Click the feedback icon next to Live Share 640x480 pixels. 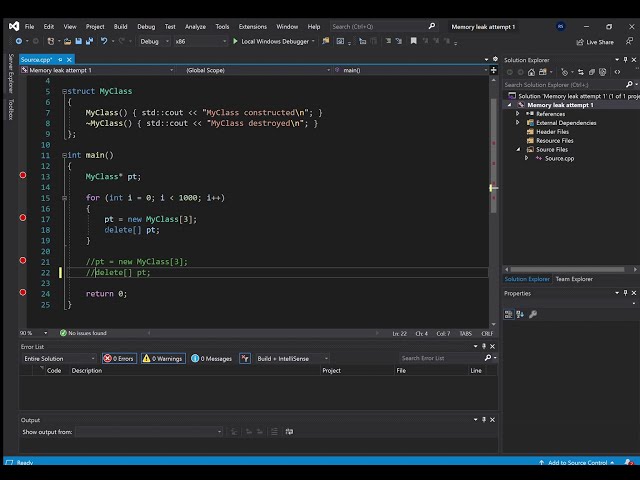629,42
